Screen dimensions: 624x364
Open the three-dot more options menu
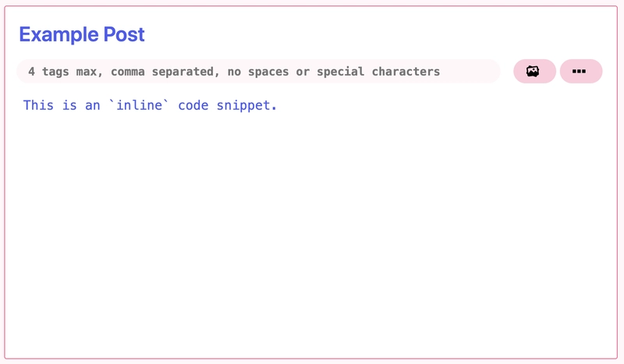tap(581, 71)
